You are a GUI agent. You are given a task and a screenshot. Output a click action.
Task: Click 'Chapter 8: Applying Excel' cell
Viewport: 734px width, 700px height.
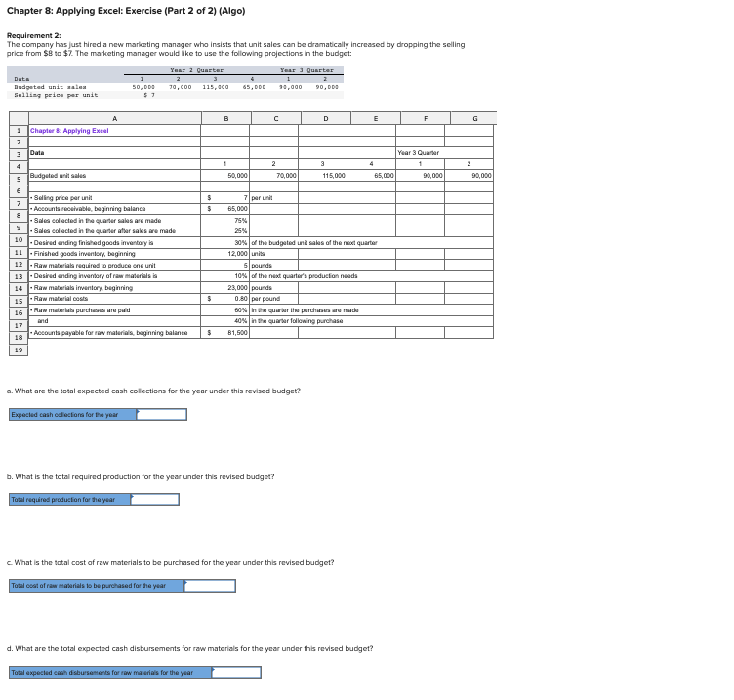point(115,131)
